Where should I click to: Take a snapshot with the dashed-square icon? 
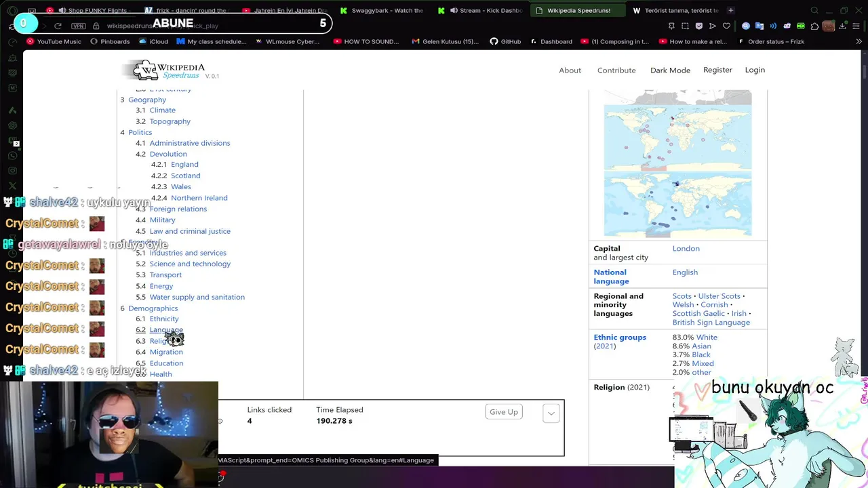pyautogui.click(x=685, y=26)
